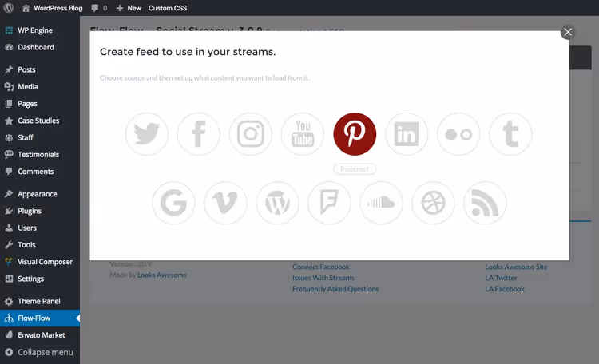Choose the Google feed source icon

(x=173, y=203)
